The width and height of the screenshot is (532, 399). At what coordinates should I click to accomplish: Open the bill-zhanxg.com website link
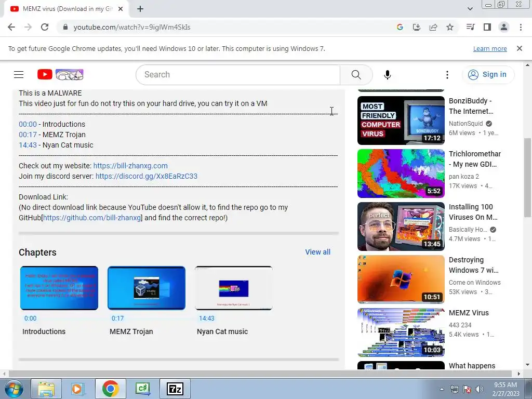130,166
